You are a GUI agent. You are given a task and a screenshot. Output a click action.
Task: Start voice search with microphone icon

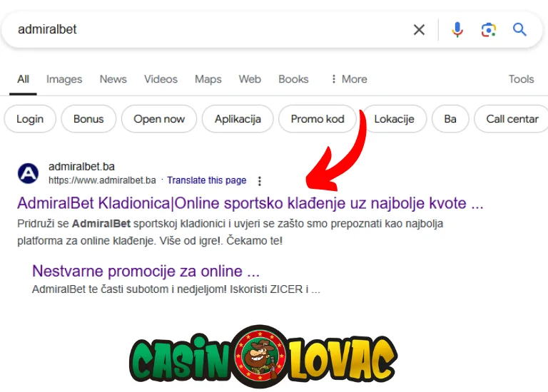point(457,30)
